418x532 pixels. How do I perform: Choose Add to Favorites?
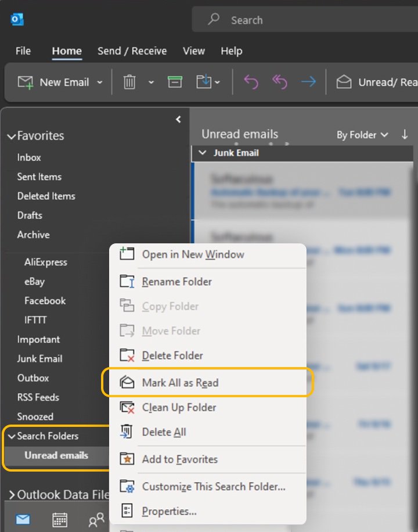coord(208,459)
